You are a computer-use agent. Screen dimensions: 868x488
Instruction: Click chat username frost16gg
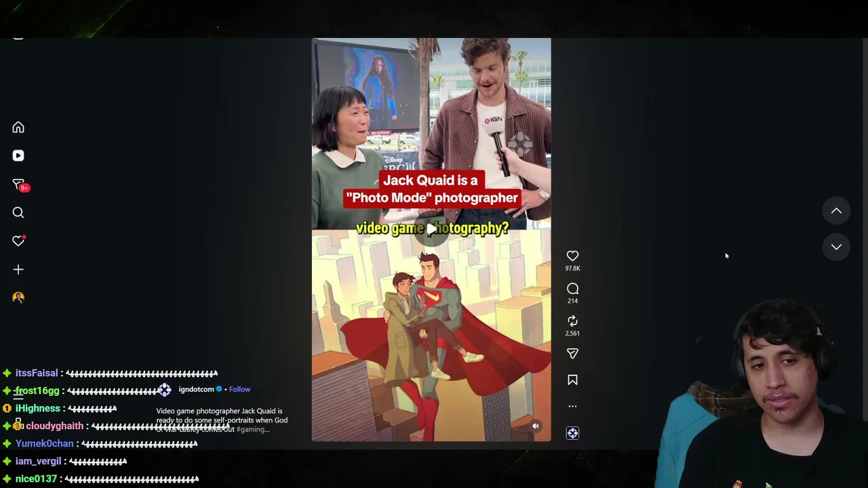point(37,391)
